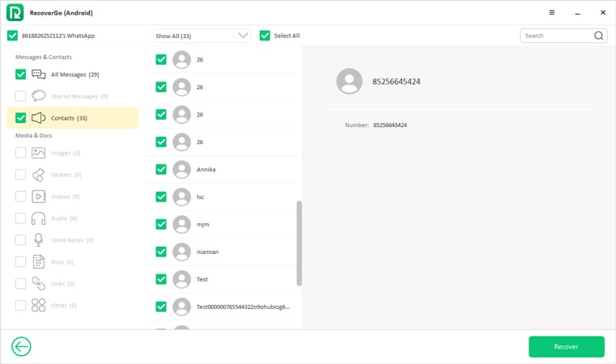Uncheck the checkbox for contact niamian

(161, 252)
